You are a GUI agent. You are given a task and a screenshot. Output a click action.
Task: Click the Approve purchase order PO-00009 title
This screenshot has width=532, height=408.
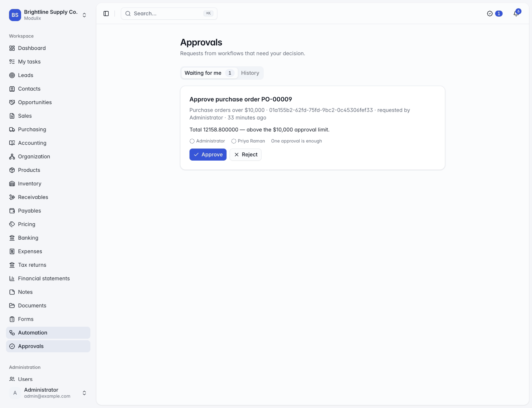241,99
